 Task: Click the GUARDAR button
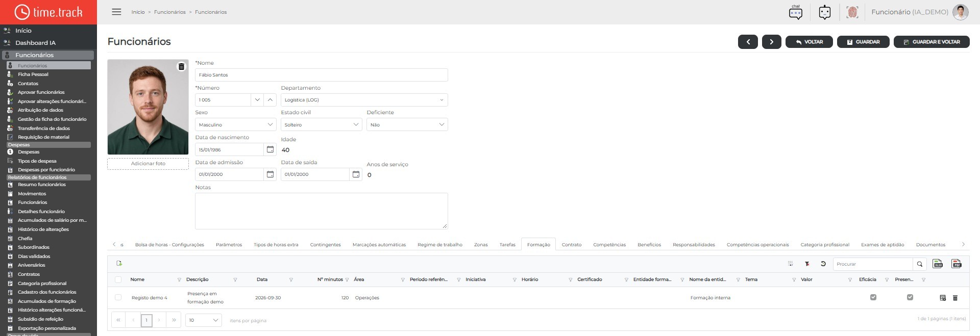(x=863, y=42)
